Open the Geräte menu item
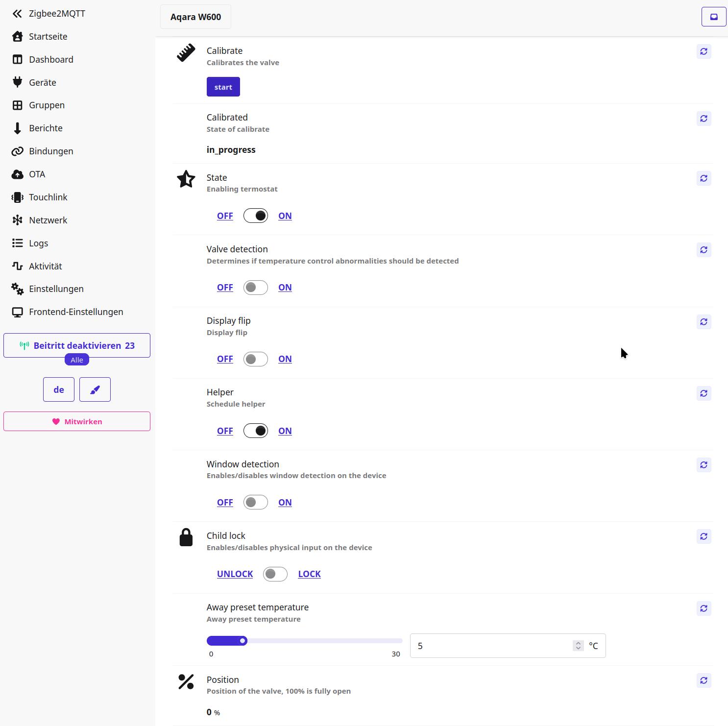Image resolution: width=728 pixels, height=726 pixels. tap(43, 82)
